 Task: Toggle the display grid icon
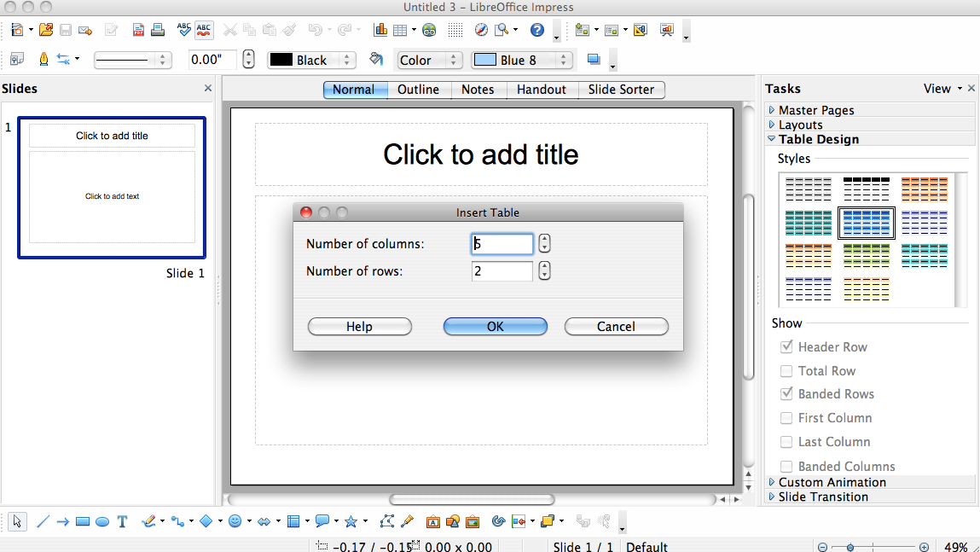point(455,29)
